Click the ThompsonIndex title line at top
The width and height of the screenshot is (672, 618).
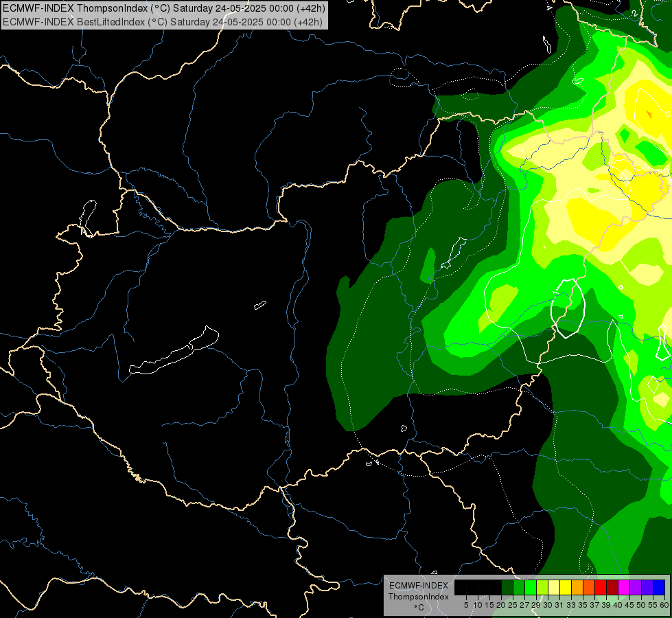[164, 8]
